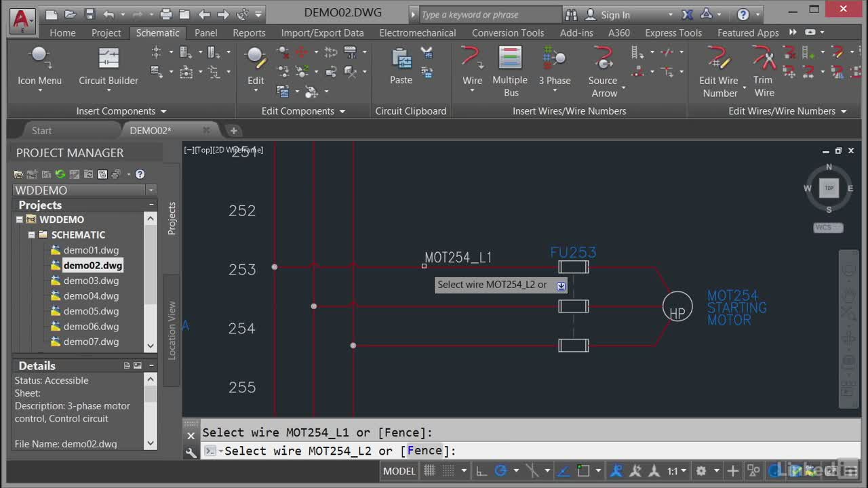Go to previous project drawing arrow

point(204,14)
